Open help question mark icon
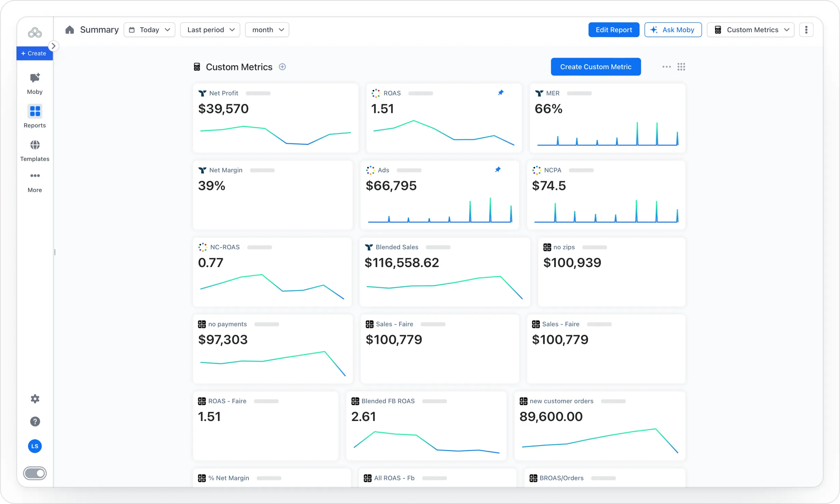This screenshot has width=840, height=504. pyautogui.click(x=35, y=421)
